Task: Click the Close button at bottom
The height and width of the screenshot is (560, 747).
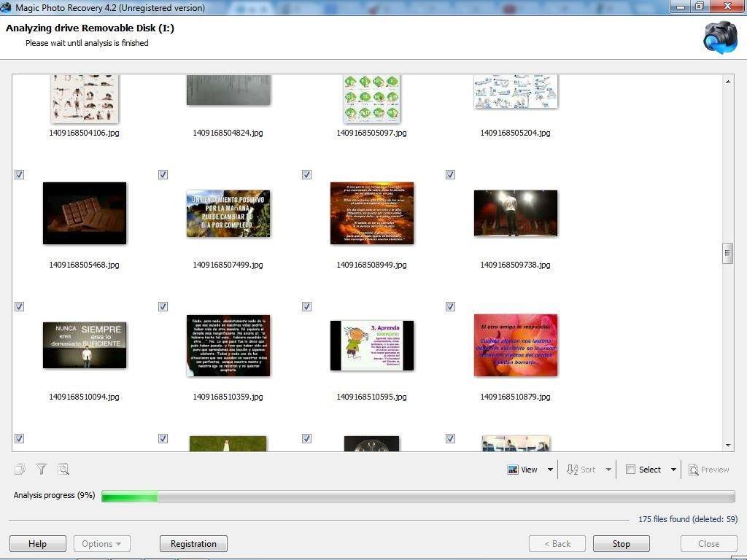Action: 708,544
